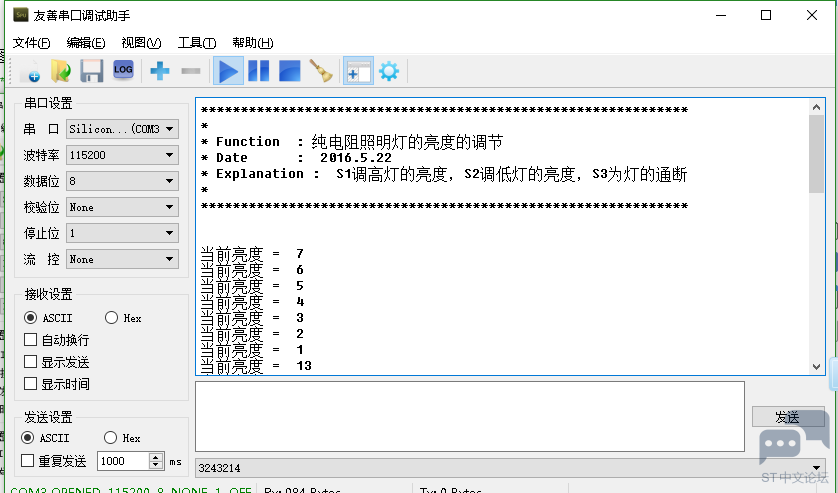Click the receive scrollbar down arrow
This screenshot has height=493, width=838.
[x=816, y=366]
